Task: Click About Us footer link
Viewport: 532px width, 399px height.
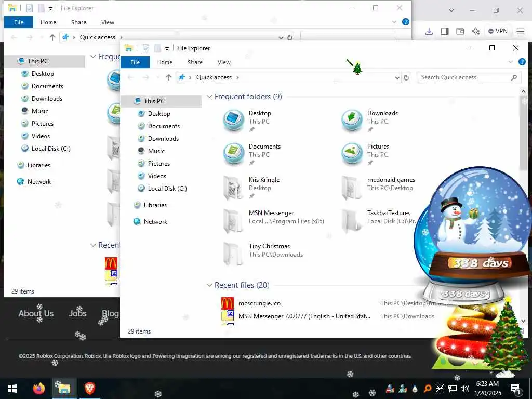Action: pos(36,313)
